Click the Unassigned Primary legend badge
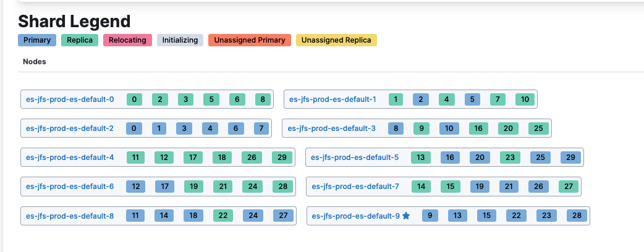 coord(250,40)
